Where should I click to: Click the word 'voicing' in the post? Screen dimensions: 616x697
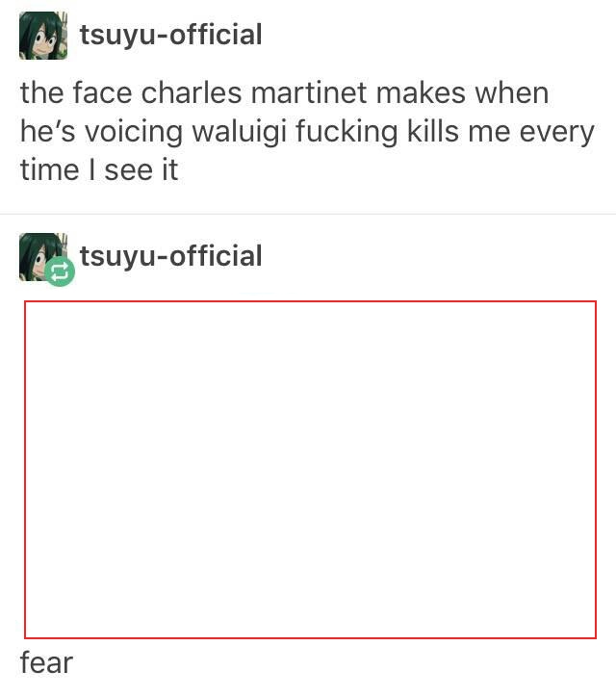pyautogui.click(x=134, y=133)
